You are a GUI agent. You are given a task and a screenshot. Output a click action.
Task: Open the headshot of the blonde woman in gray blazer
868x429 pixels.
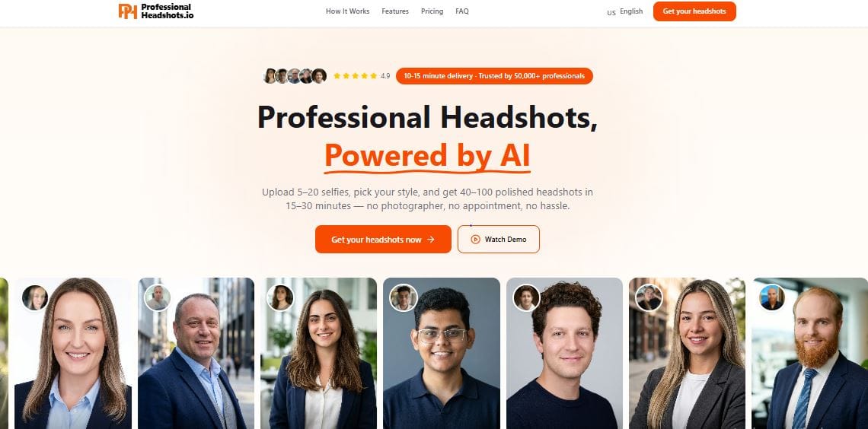pos(687,353)
